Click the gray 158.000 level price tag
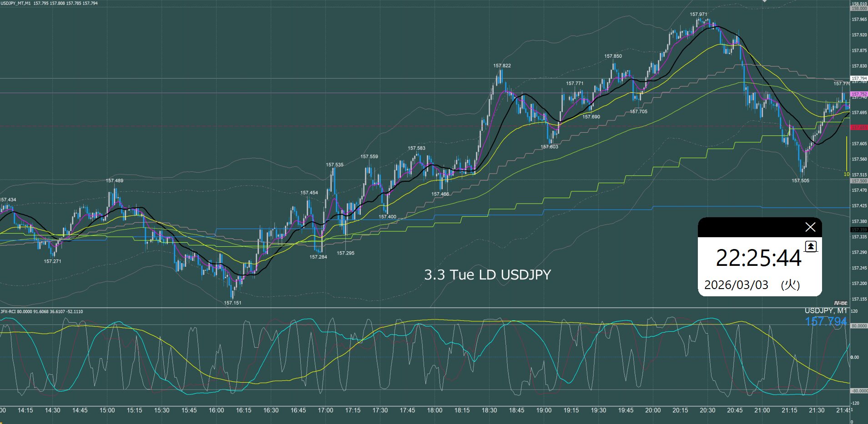The width and height of the screenshot is (868, 424). pyautogui.click(x=859, y=9)
